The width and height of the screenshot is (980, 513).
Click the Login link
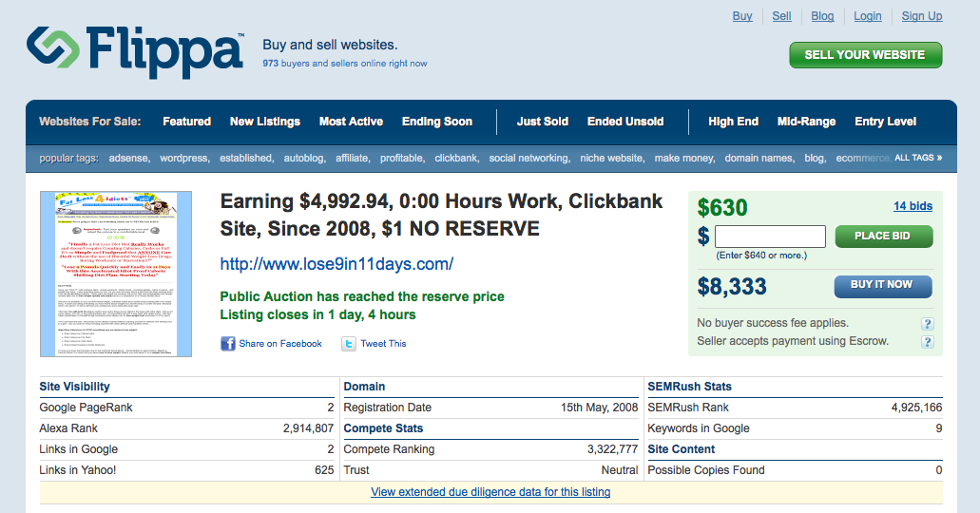[x=868, y=16]
